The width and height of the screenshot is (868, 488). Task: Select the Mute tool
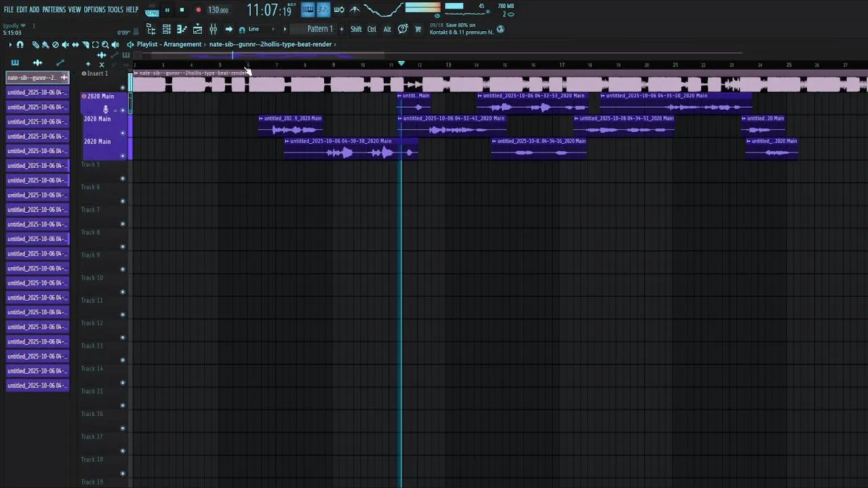(x=65, y=44)
